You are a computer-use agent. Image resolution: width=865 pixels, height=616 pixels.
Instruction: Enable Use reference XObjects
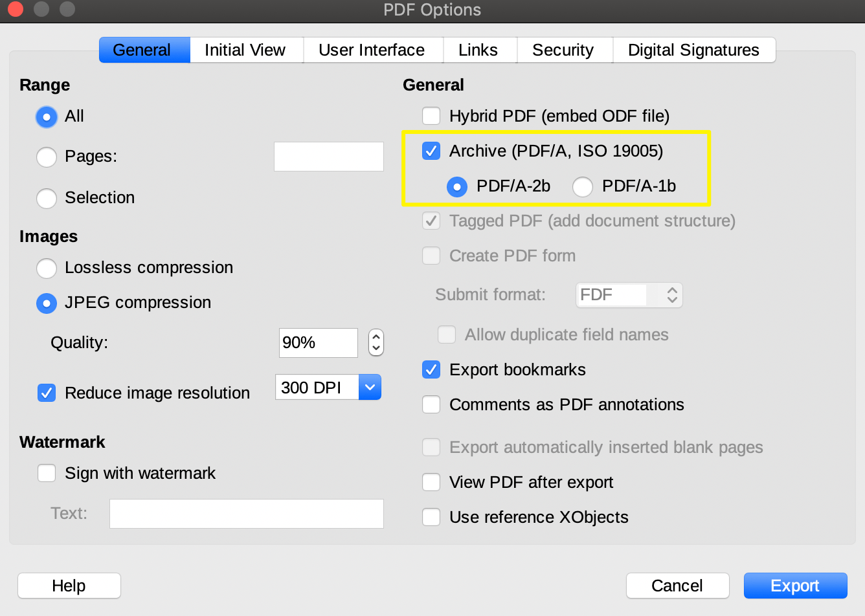pos(431,517)
